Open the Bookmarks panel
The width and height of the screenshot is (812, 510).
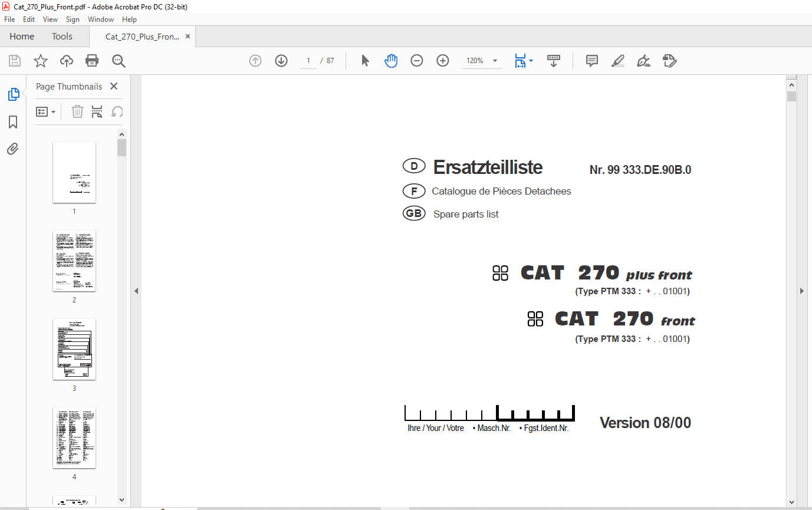coord(13,122)
